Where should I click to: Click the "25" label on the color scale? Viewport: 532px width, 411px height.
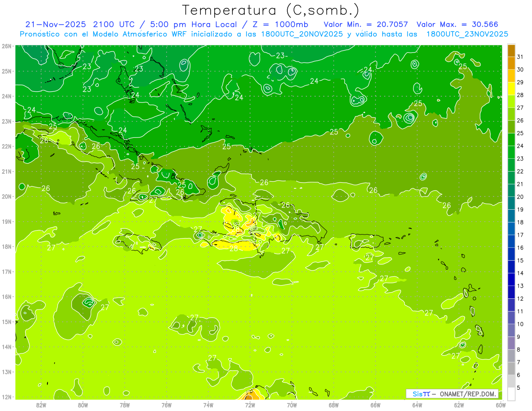coord(520,133)
